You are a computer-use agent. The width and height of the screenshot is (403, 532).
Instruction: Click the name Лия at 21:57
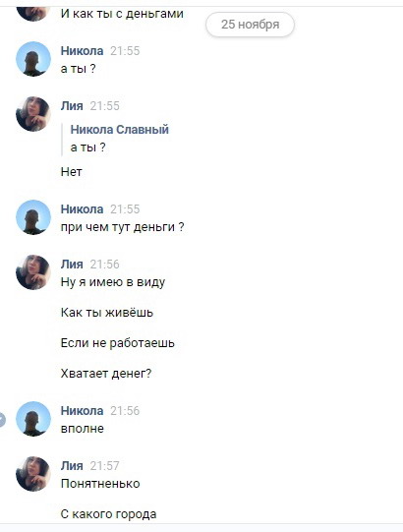point(72,465)
